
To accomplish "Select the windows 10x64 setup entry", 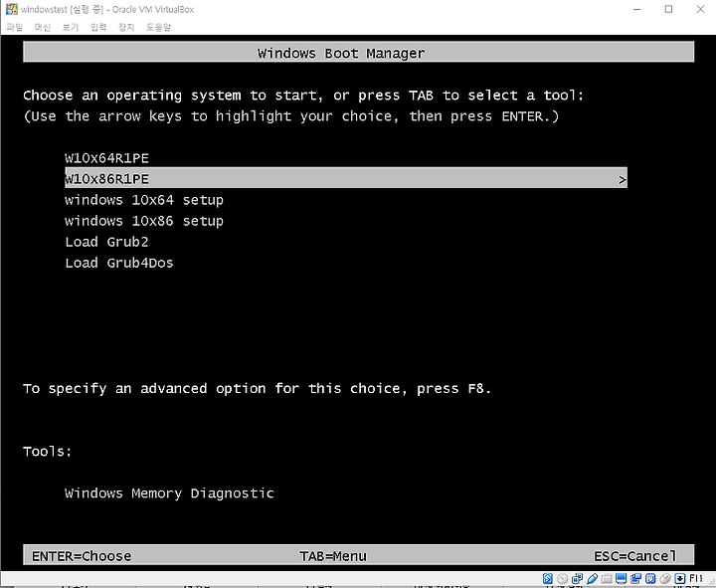I will point(144,200).
